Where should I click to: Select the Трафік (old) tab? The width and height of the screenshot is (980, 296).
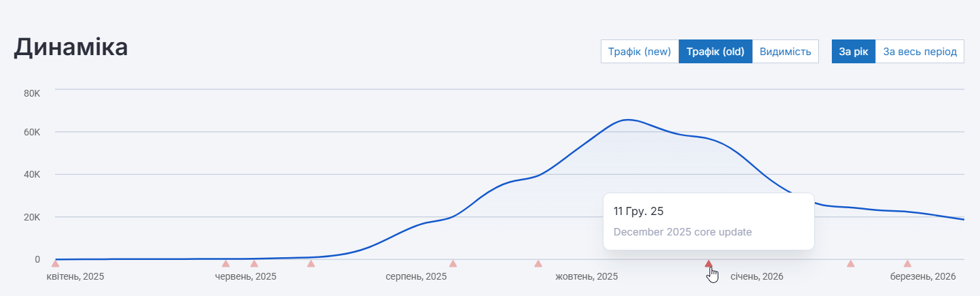[x=716, y=52]
